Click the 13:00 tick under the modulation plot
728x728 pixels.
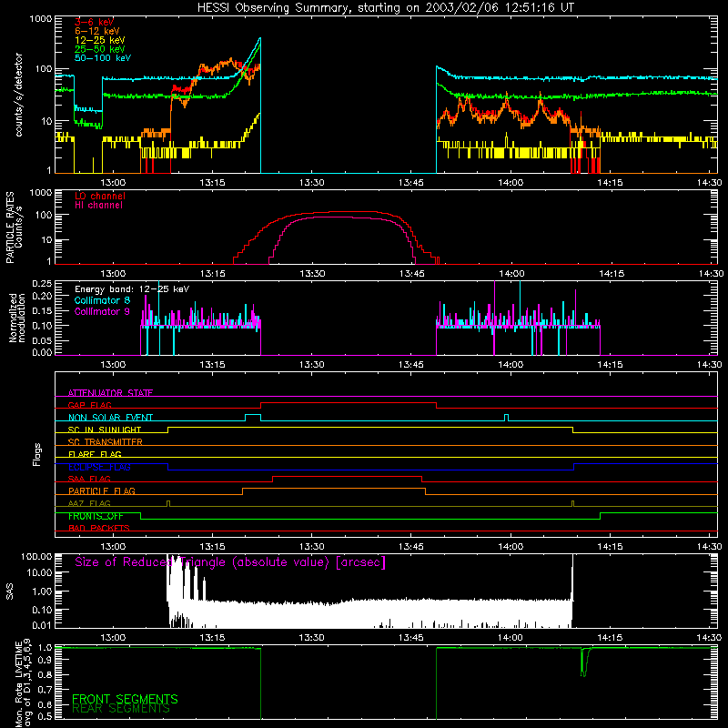coord(113,365)
